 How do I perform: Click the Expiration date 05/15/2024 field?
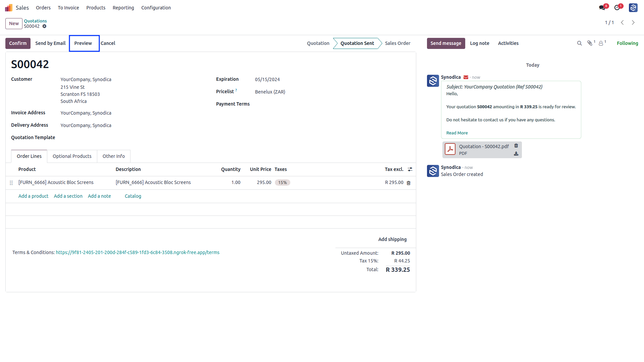(x=267, y=79)
